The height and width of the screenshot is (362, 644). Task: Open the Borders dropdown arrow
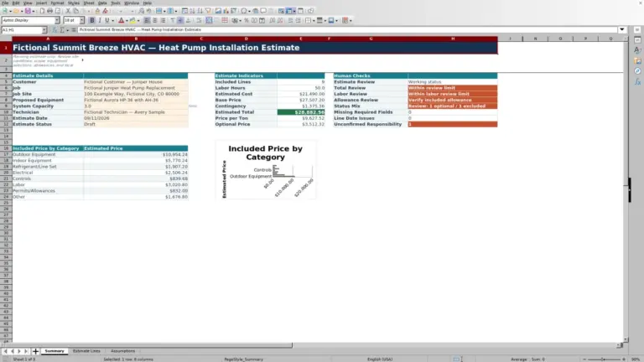314,20
